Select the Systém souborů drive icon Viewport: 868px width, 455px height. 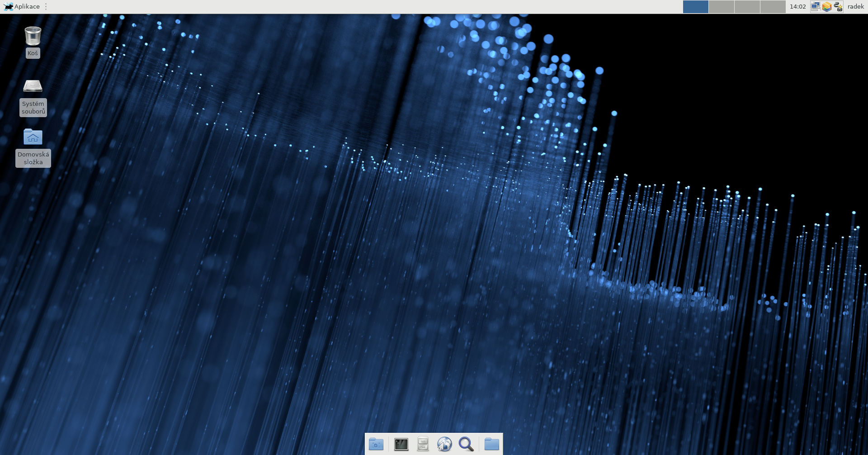click(x=33, y=86)
